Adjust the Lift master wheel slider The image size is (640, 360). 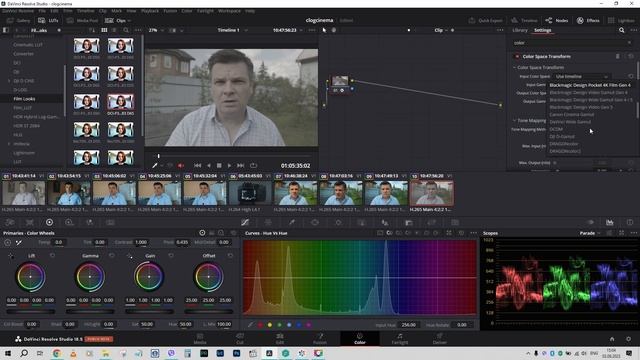(x=31, y=311)
